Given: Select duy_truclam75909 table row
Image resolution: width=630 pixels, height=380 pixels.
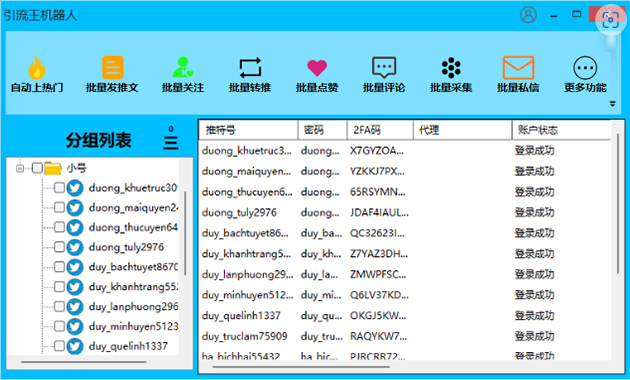Looking at the screenshot, I should pos(405,336).
